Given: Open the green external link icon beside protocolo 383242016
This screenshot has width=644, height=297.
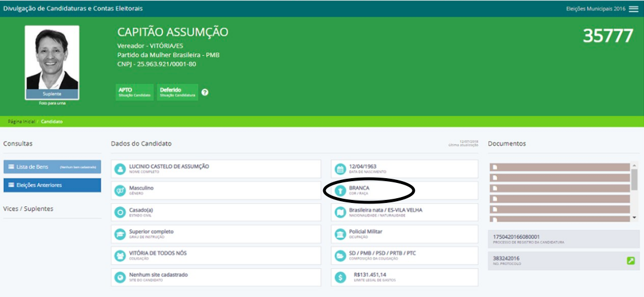Looking at the screenshot, I should [x=630, y=261].
